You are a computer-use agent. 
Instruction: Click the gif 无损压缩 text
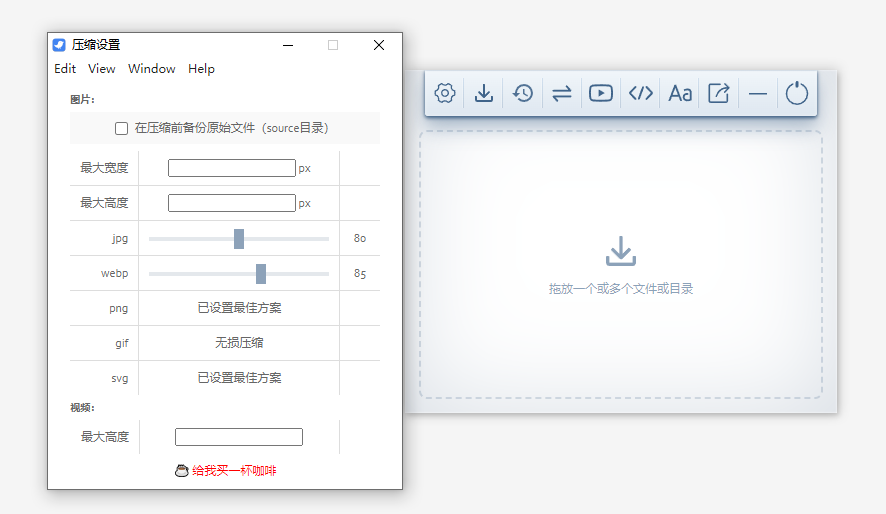239,343
